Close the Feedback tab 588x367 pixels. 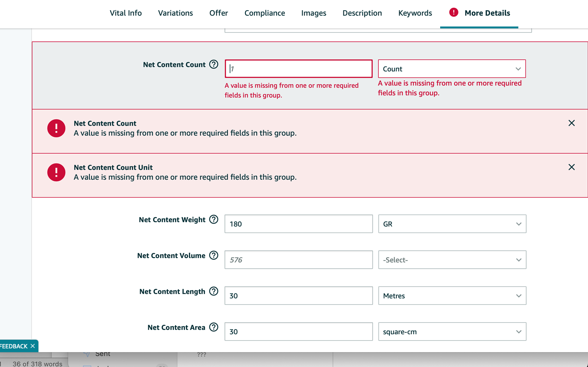(x=33, y=346)
